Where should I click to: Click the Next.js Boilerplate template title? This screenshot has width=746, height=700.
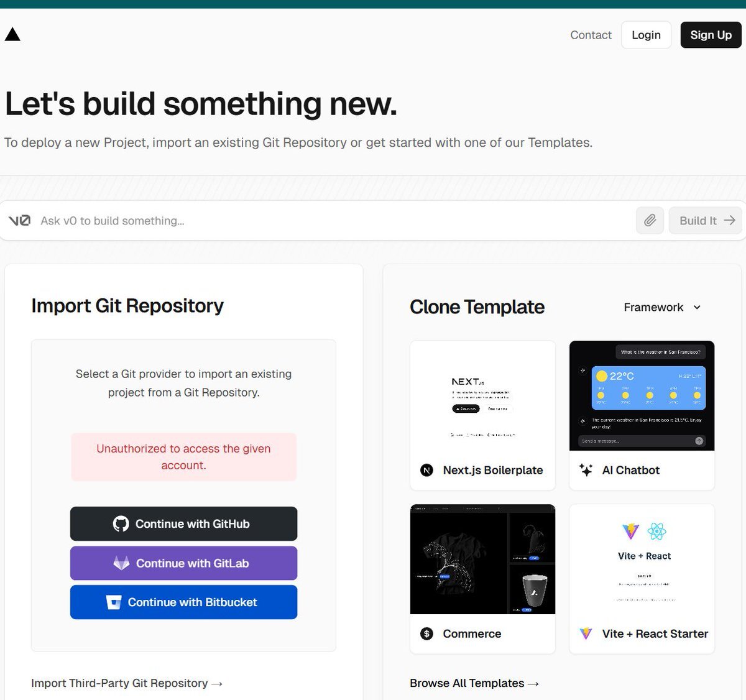click(493, 470)
